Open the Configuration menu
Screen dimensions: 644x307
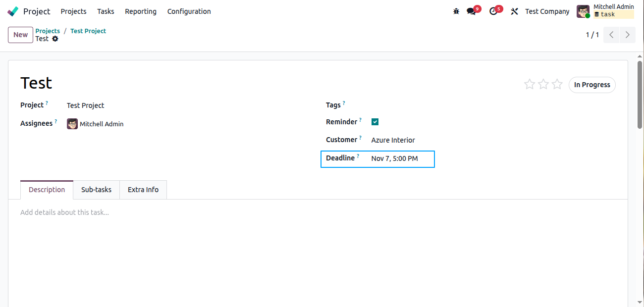(189, 11)
